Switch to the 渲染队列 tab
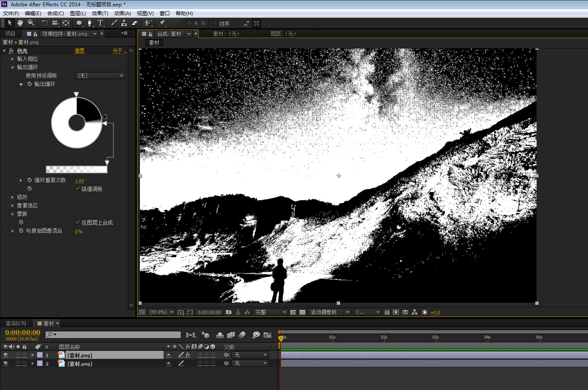Screen dimensions: 588x390 click(16, 323)
